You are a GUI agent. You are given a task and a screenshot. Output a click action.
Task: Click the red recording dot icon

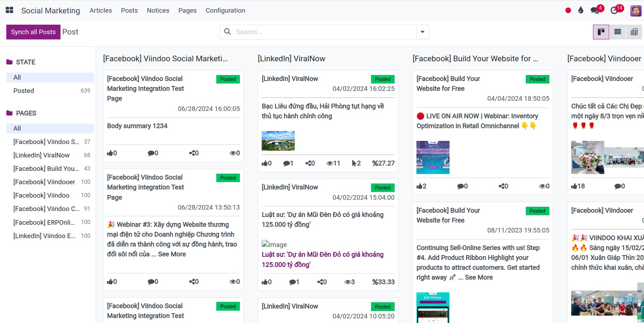pos(568,11)
